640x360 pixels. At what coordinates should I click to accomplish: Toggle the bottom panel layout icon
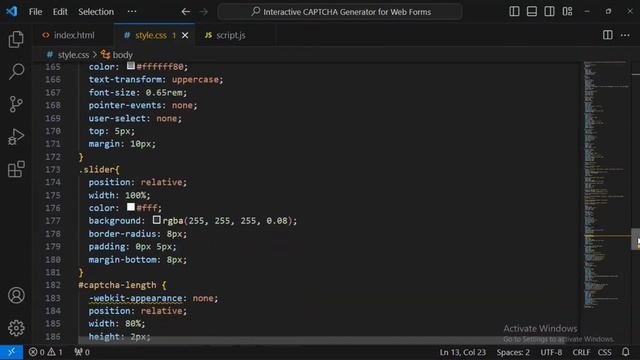(x=532, y=11)
